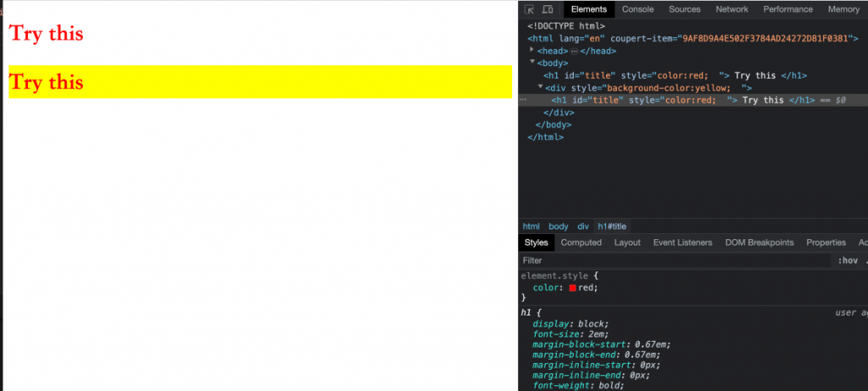Open the Sources tab
This screenshot has width=868, height=391.
(684, 9)
